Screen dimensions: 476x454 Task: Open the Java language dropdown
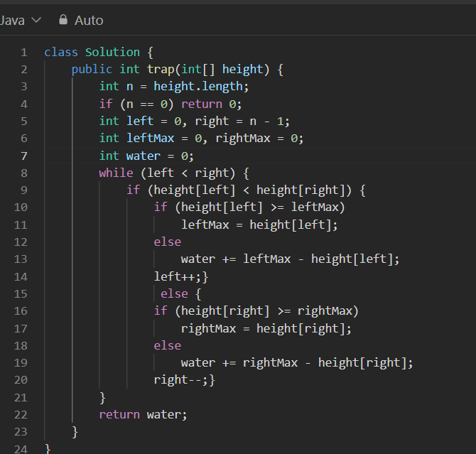20,21
